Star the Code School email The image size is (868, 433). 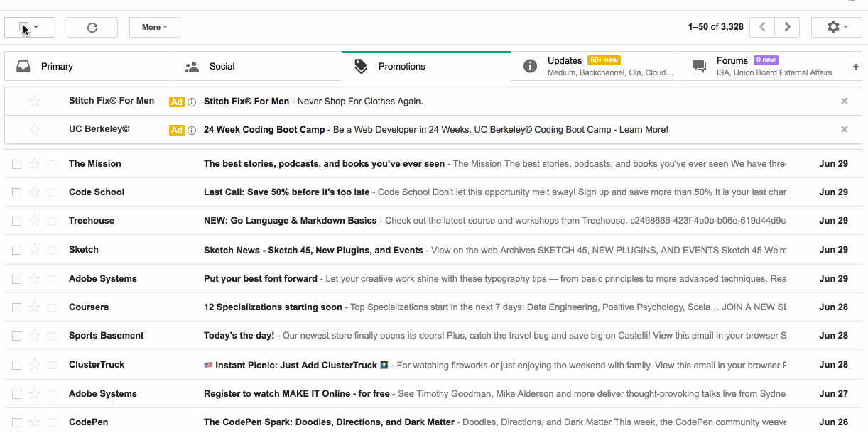coord(34,192)
